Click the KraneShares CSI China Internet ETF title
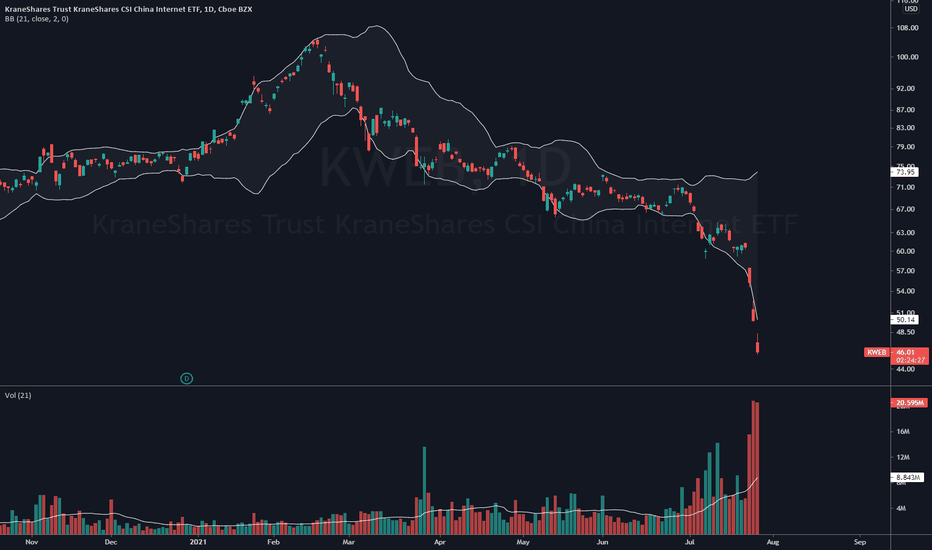932x550 pixels. 128,10
